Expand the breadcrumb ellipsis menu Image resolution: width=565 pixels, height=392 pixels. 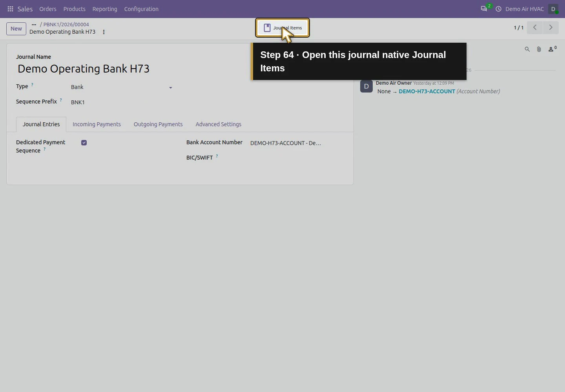(x=34, y=24)
